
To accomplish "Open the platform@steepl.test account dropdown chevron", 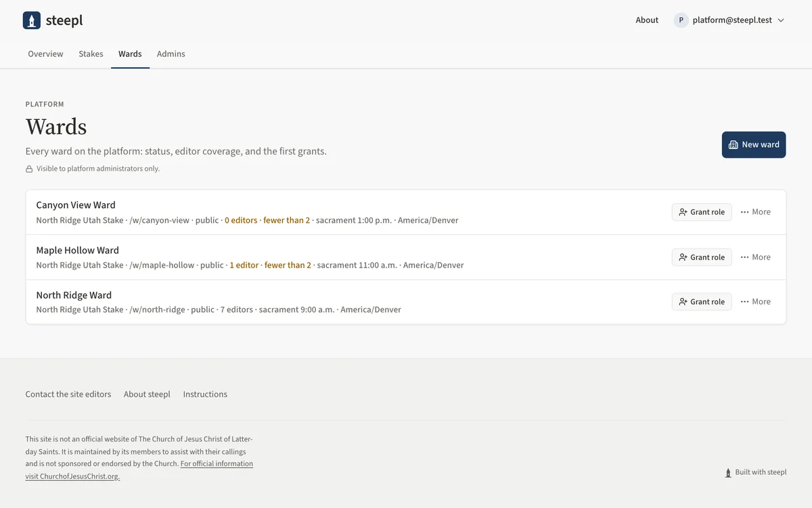I will (781, 20).
